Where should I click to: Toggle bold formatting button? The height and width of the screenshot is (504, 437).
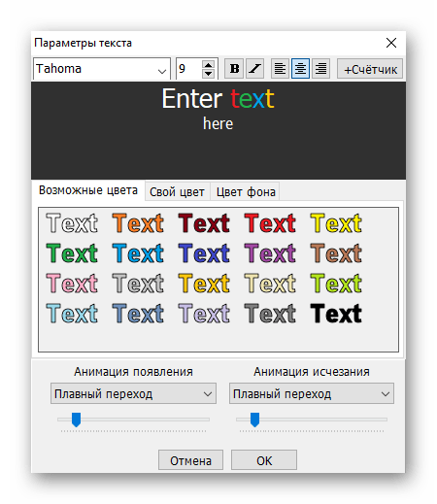click(234, 69)
